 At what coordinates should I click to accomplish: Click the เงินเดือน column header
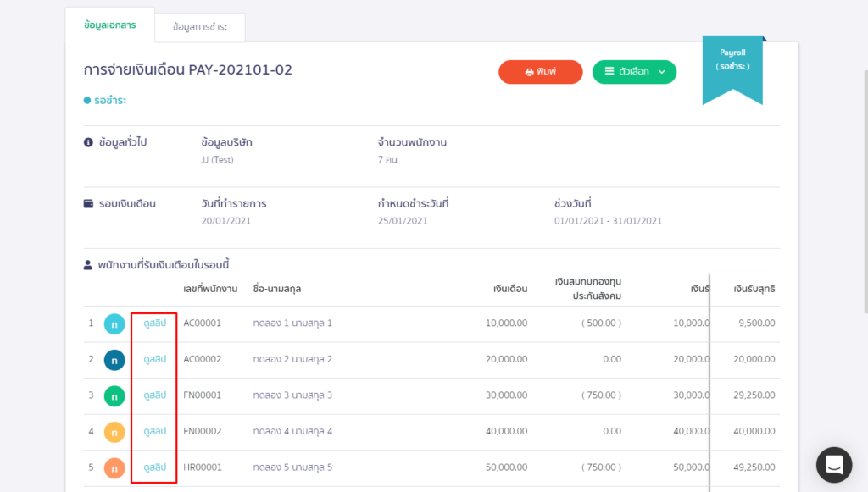pos(510,289)
